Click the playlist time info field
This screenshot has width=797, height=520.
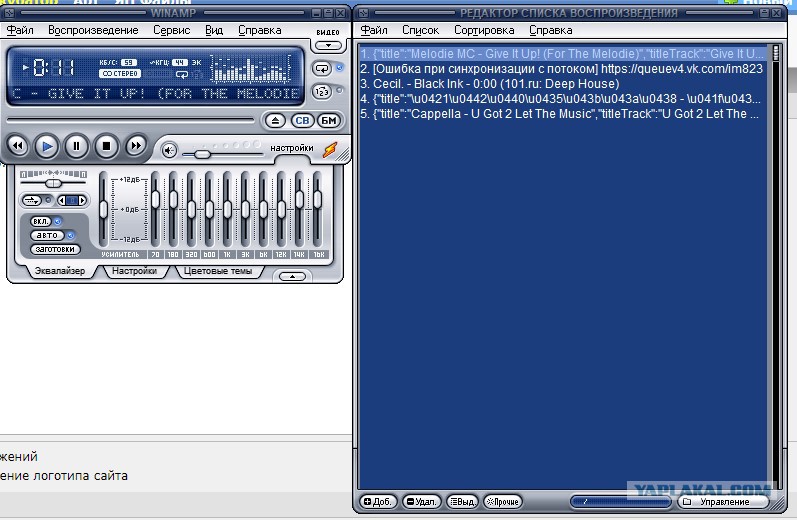621,502
